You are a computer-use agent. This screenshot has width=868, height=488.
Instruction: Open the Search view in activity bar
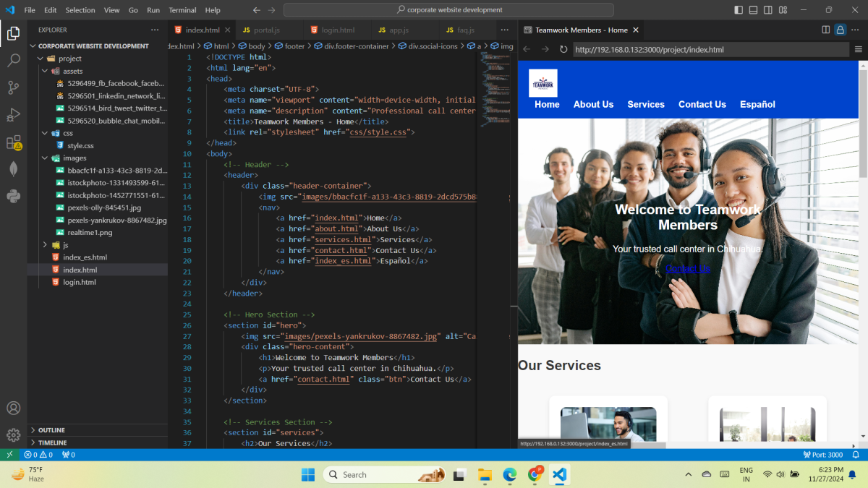pos(13,61)
